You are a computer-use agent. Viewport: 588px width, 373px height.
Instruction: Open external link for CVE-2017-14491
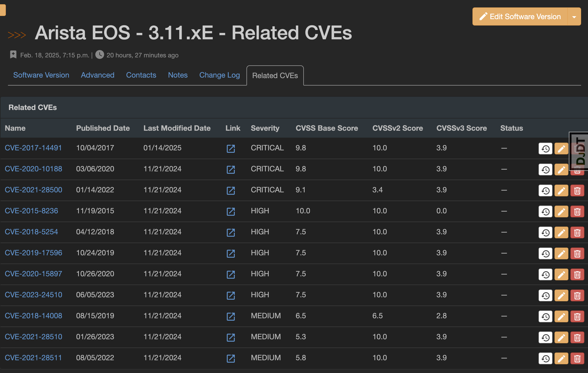click(x=231, y=149)
